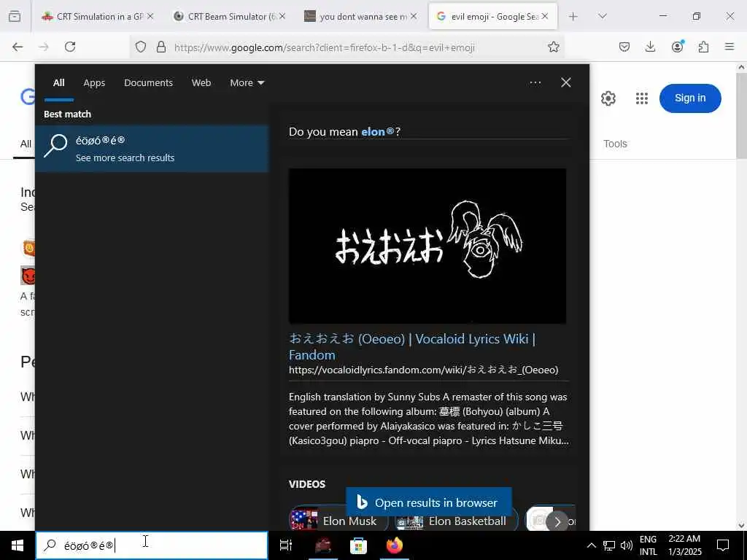The width and height of the screenshot is (747, 560).
Task: Open the Firefox account icon
Action: pos(677,47)
